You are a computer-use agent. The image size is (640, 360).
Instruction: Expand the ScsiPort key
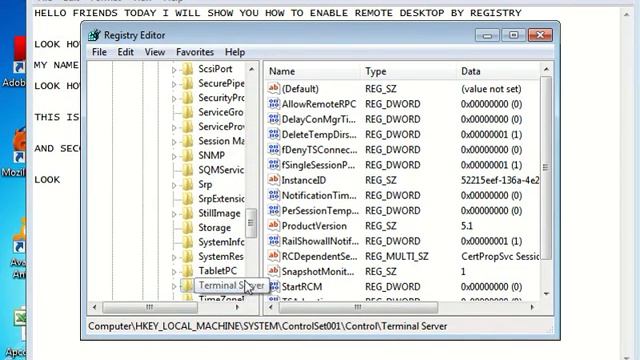[x=174, y=70]
